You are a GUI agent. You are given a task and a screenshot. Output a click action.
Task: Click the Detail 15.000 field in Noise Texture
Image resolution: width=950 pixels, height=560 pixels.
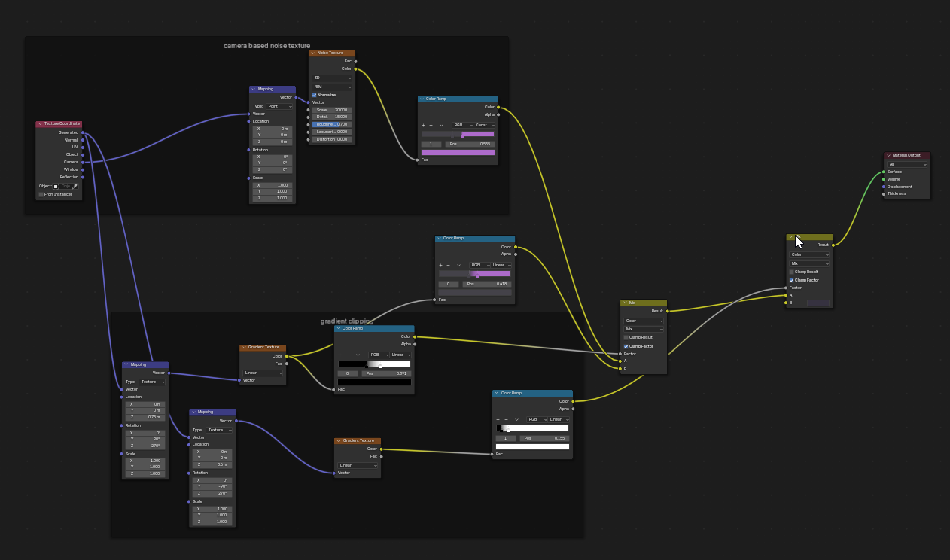point(332,117)
